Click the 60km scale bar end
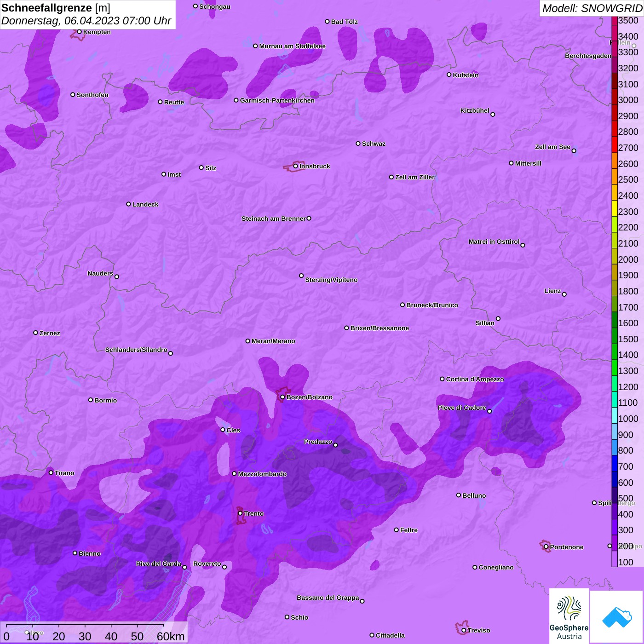 164,627
